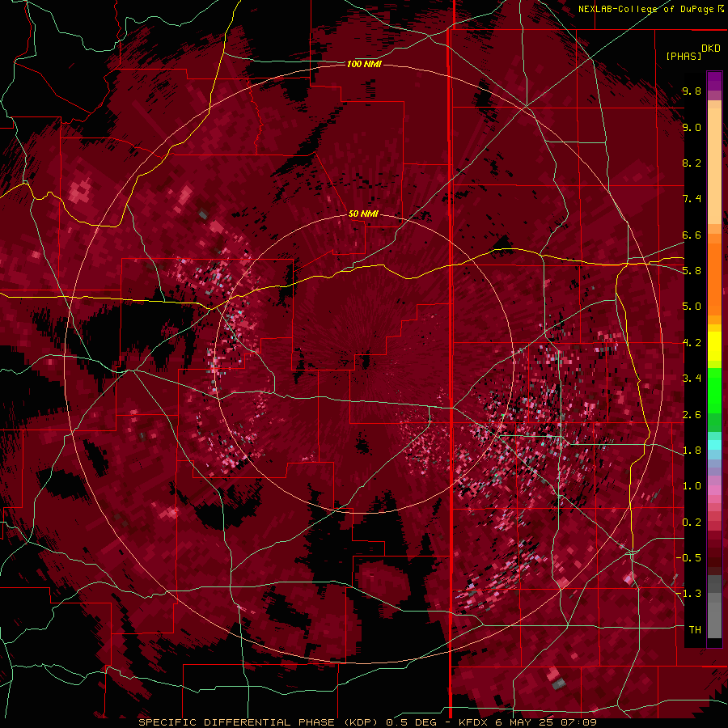Image resolution: width=728 pixels, height=728 pixels.
Task: Click the purple swatch atop the color scale
Action: 714,81
